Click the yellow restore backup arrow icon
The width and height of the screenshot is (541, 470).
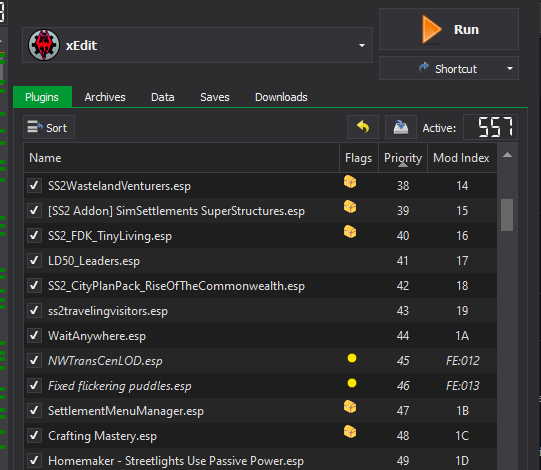click(363, 127)
